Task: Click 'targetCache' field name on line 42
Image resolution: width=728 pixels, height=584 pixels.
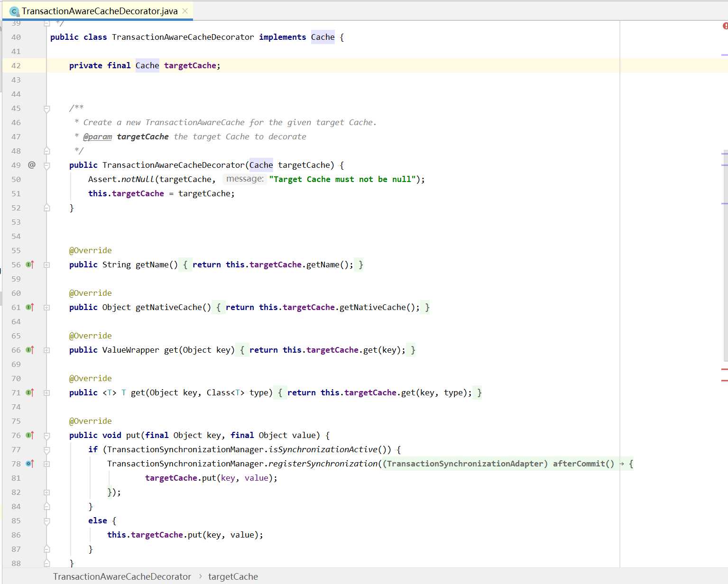Action: click(x=190, y=65)
